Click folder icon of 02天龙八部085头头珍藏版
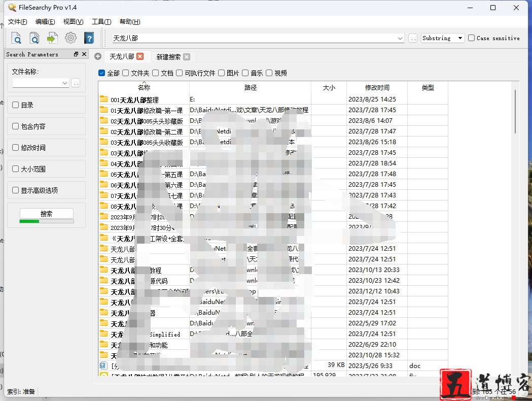This screenshot has height=401, width=532. (104, 120)
